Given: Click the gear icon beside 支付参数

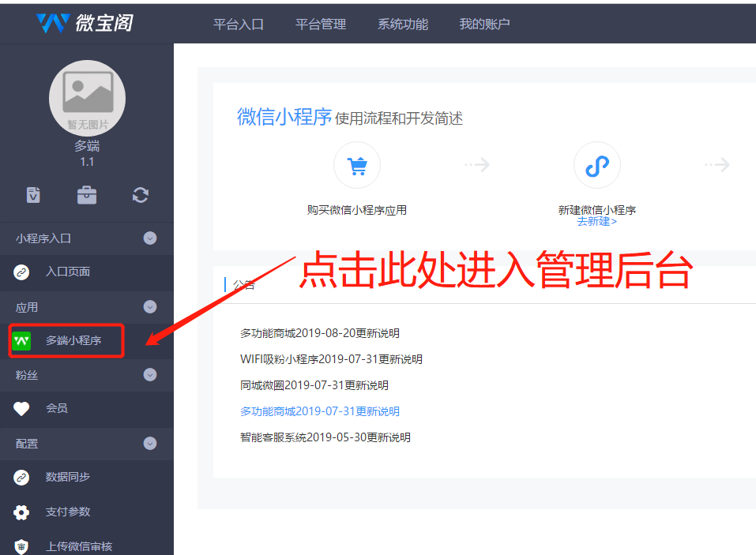Looking at the screenshot, I should coord(21,512).
